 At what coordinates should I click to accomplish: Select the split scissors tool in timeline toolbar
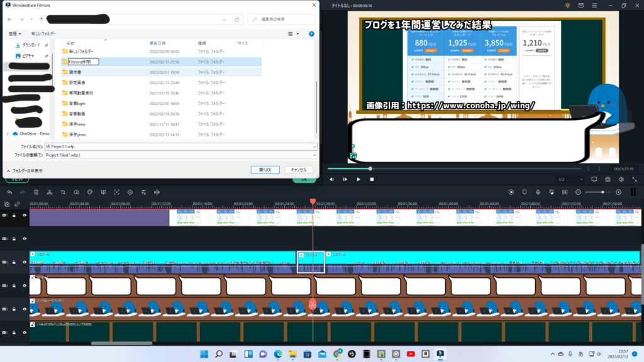[50, 192]
